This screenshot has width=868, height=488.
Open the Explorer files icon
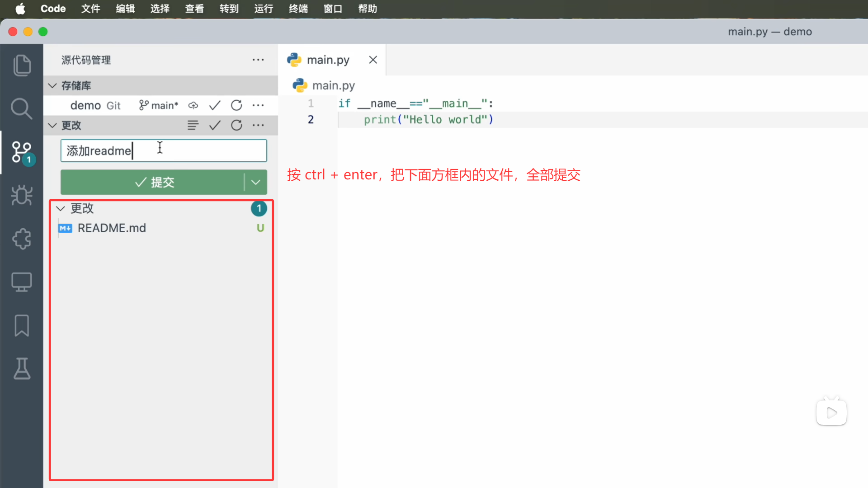(22, 65)
